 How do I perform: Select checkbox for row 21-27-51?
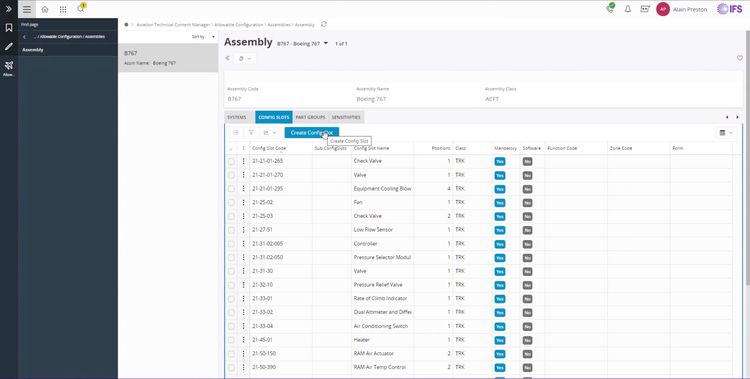tap(231, 230)
